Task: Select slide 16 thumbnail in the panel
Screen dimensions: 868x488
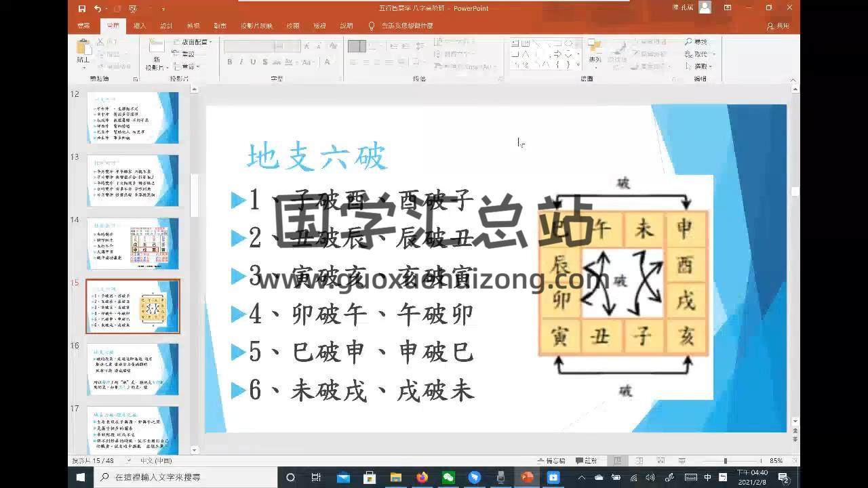Action: coord(133,369)
